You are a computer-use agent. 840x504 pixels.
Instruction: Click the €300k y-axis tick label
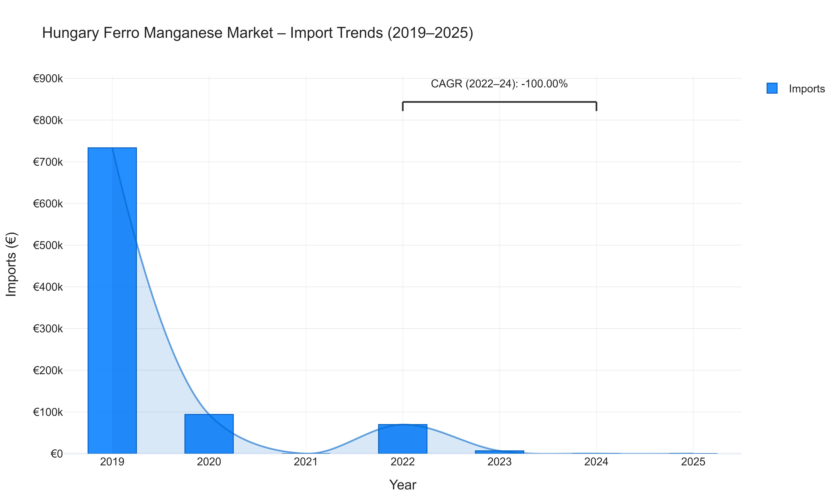click(48, 329)
